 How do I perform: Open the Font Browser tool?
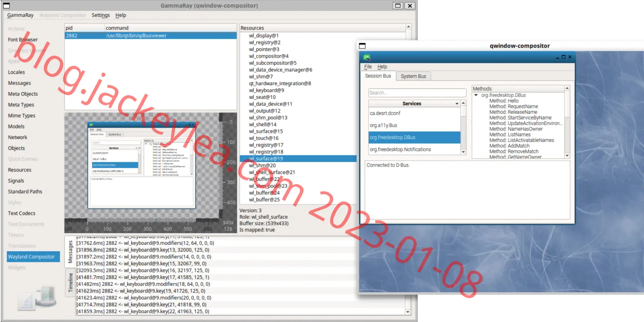coord(23,39)
